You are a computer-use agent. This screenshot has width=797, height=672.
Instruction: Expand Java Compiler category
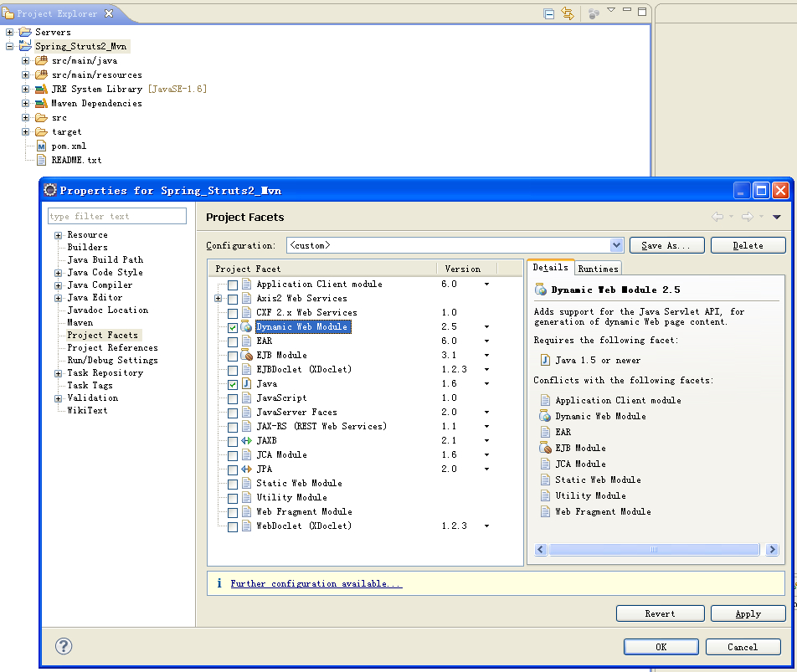pyautogui.click(x=58, y=285)
